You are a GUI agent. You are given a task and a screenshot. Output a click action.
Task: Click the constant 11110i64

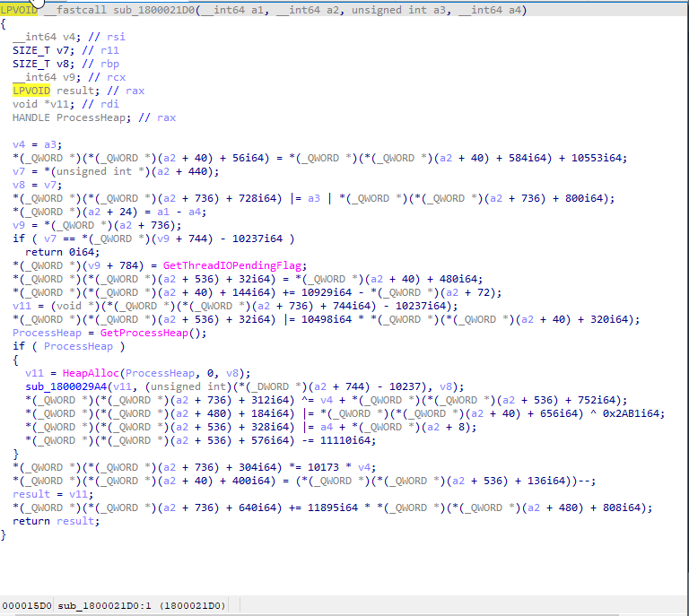[x=345, y=440]
